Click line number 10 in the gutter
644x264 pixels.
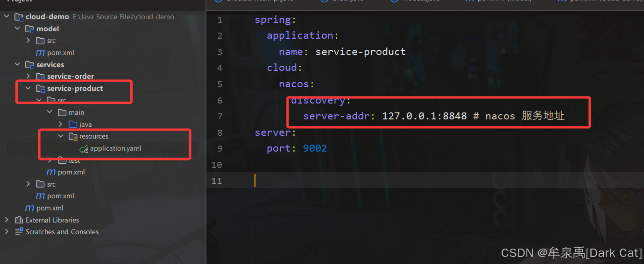tap(217, 165)
